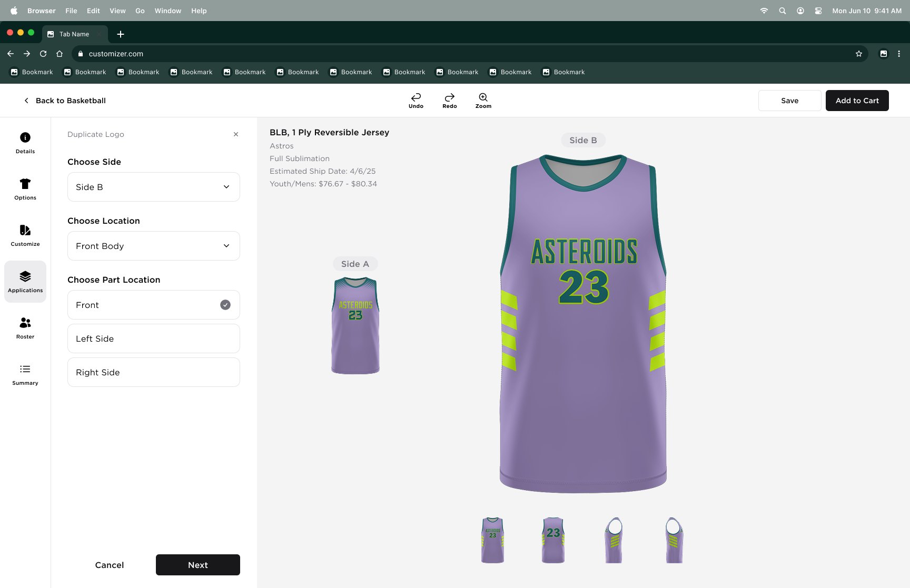Select the front view thumbnail with ASTEROIDS text
Image resolution: width=910 pixels, height=588 pixels.
492,540
